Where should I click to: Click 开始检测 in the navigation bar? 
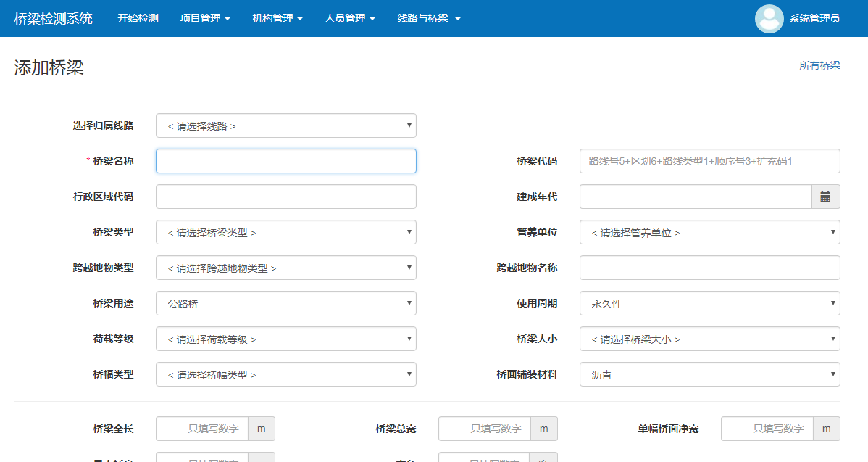click(x=138, y=19)
